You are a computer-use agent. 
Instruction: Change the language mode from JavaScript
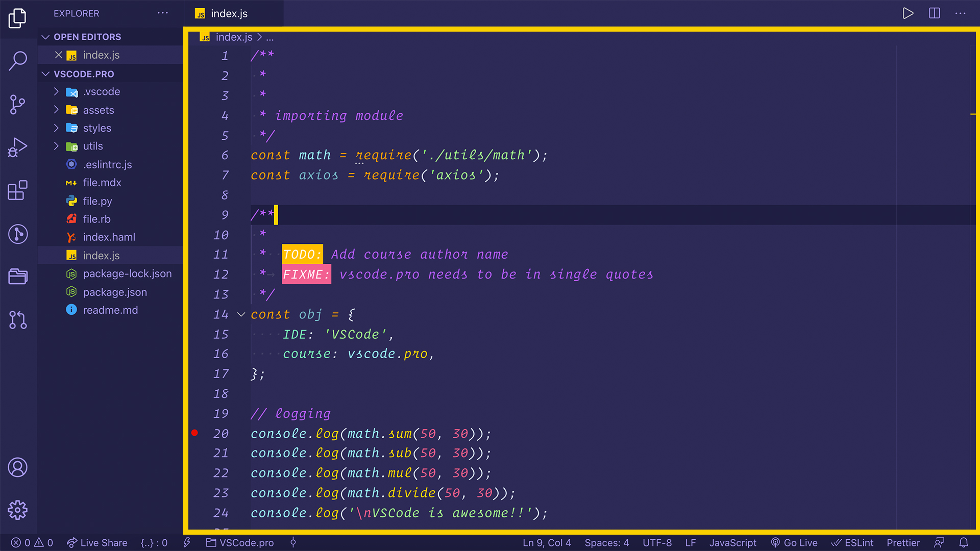(x=732, y=542)
